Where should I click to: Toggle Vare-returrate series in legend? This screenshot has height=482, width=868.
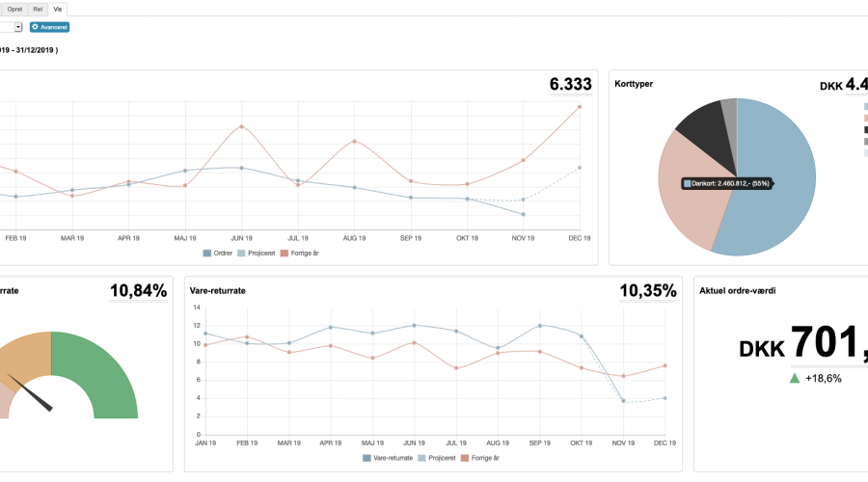(x=388, y=458)
